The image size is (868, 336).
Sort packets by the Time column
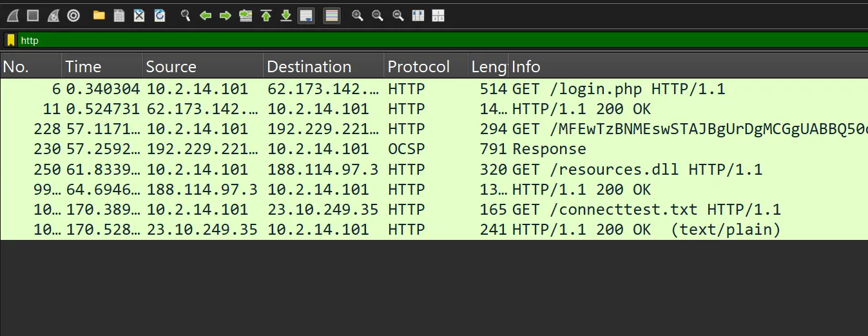[102, 67]
